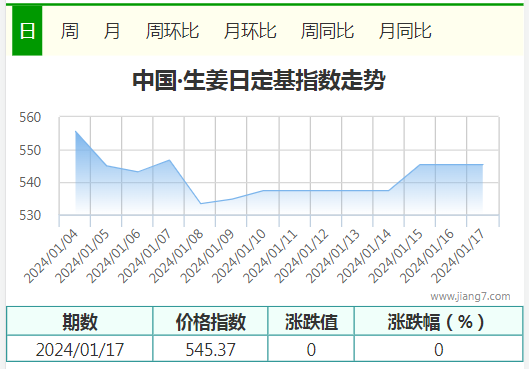The width and height of the screenshot is (529, 369).
Task: Open the 周同比 tab
Action: point(327,31)
